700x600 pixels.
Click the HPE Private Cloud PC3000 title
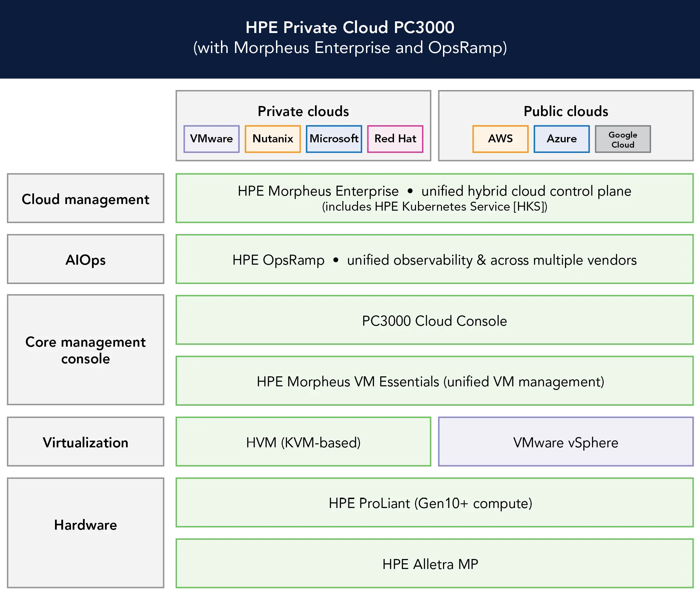350,27
